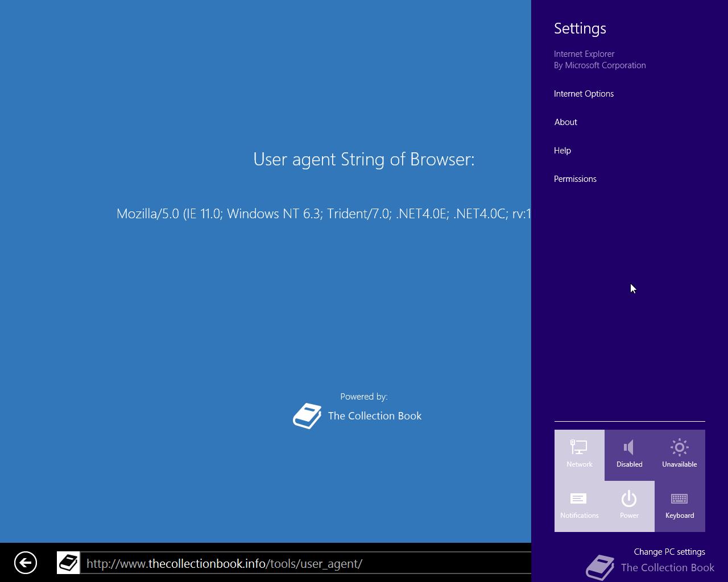Focus the URL address field
This screenshot has height=582, width=728.
click(x=305, y=563)
